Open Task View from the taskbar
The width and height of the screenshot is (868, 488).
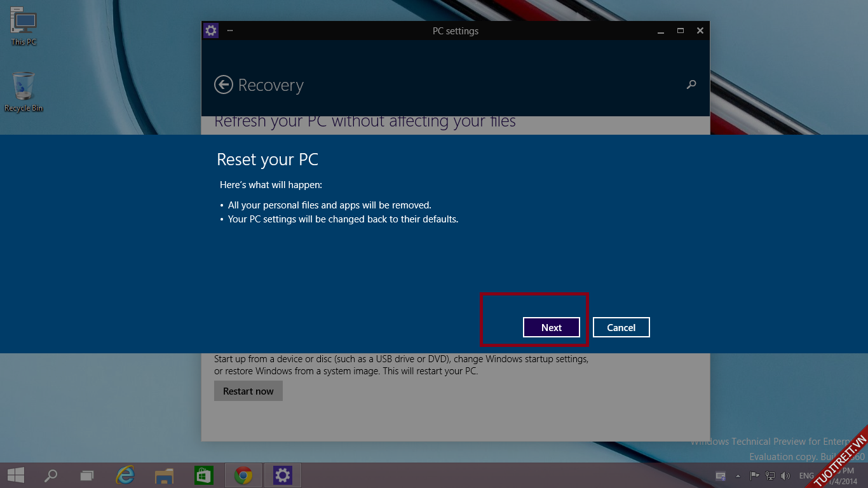(x=87, y=475)
